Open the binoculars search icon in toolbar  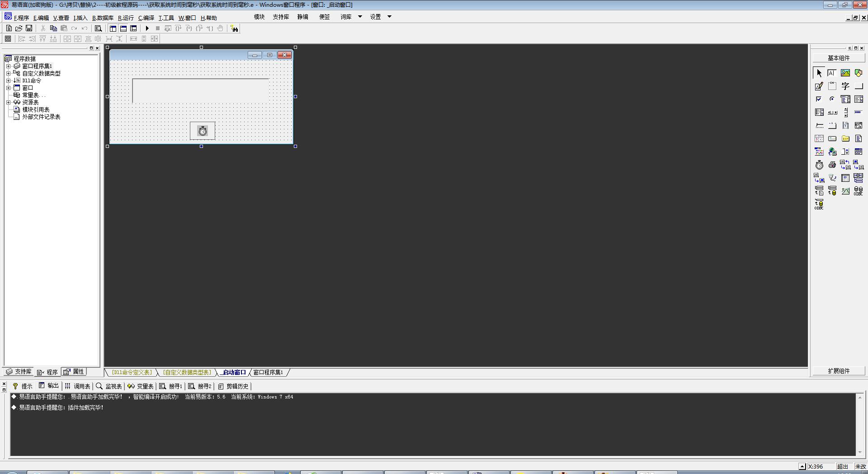pyautogui.click(x=234, y=28)
